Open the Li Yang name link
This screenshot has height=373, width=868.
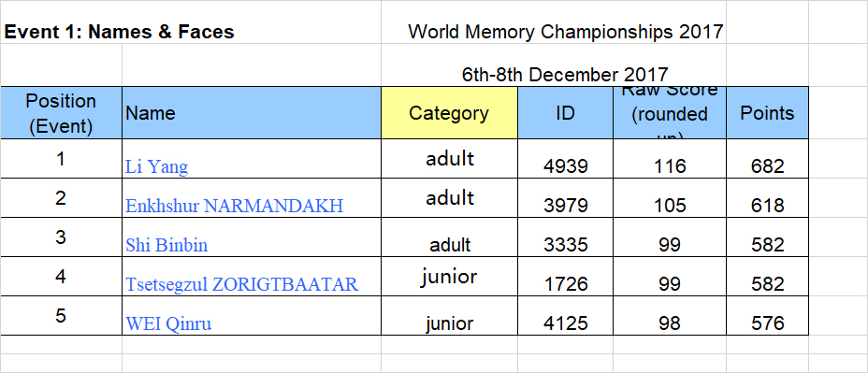(156, 166)
